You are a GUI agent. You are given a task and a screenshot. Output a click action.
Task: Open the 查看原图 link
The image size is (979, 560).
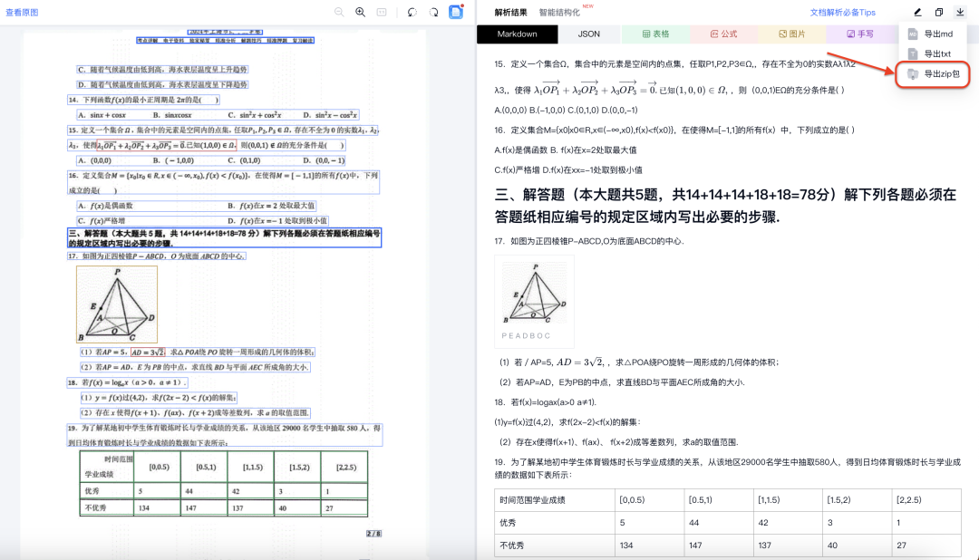(24, 13)
